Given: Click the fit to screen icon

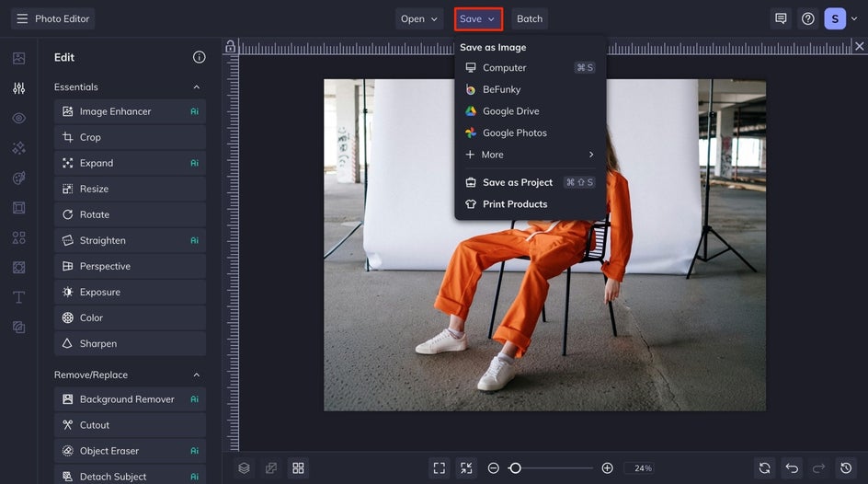Looking at the screenshot, I should point(440,468).
